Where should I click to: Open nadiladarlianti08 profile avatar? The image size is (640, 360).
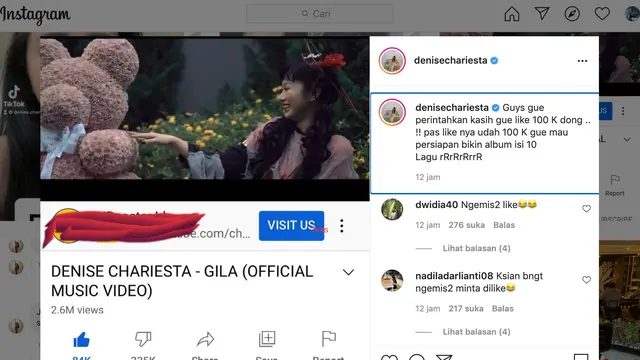392,280
